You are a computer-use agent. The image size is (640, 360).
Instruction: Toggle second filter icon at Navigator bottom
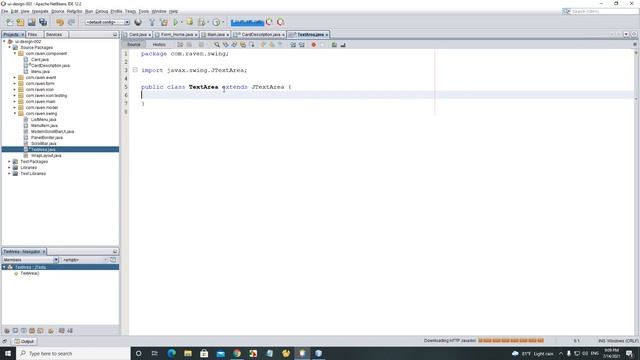pyautogui.click(x=15, y=331)
